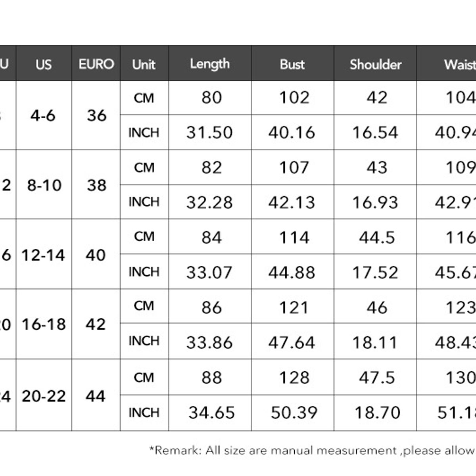Click the EURO size 36 cell
The height and width of the screenshot is (476, 476).
96,115
